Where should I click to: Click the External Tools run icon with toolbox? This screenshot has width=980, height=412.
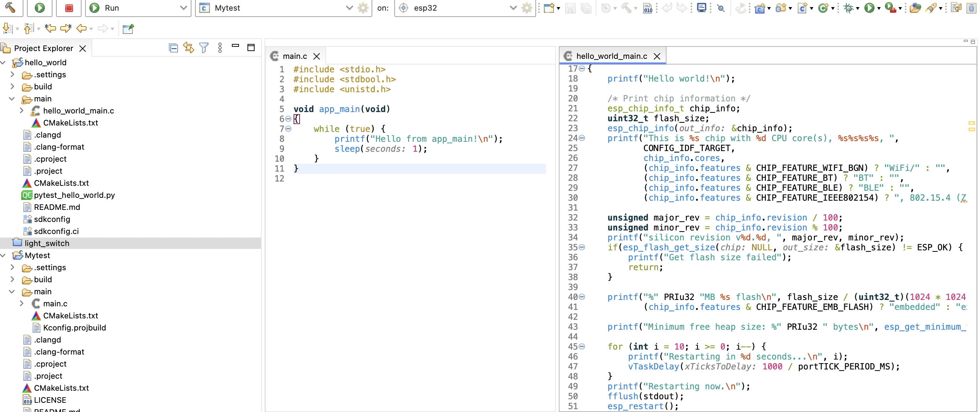point(890,7)
